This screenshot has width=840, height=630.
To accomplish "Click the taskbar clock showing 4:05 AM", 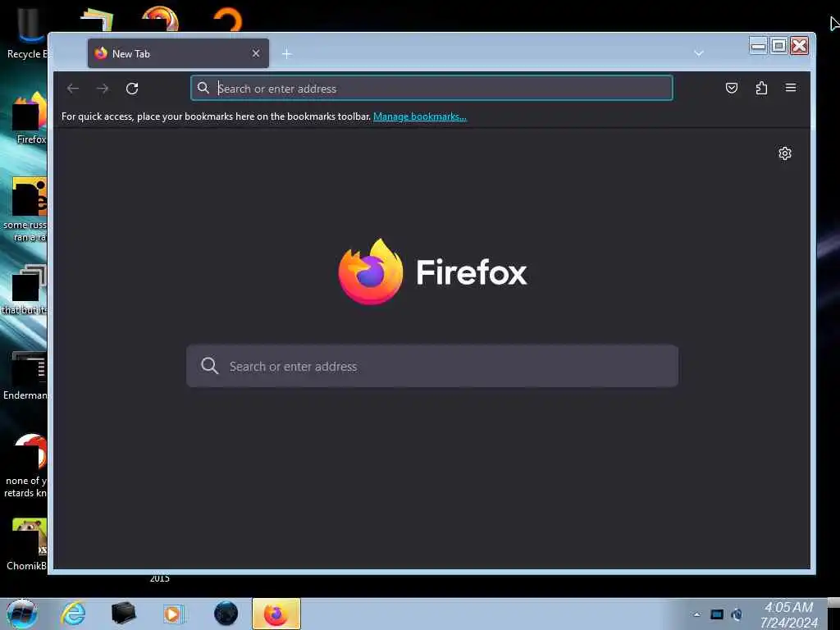I will pos(789,614).
